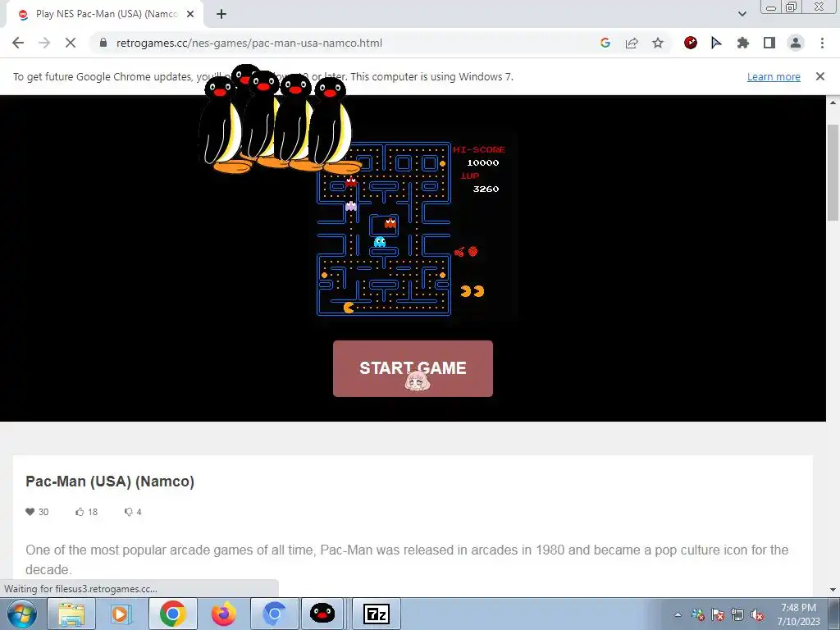Open a new browser tab

coord(221,14)
